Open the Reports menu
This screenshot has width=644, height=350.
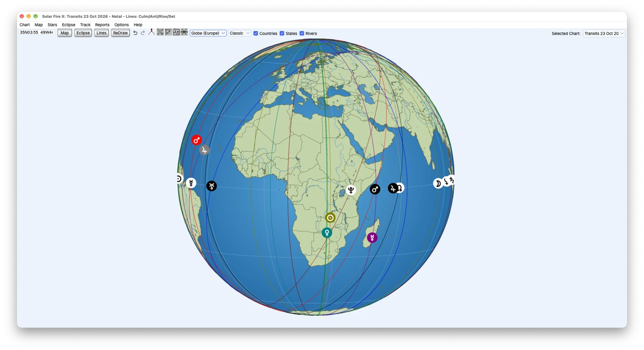[x=102, y=25]
